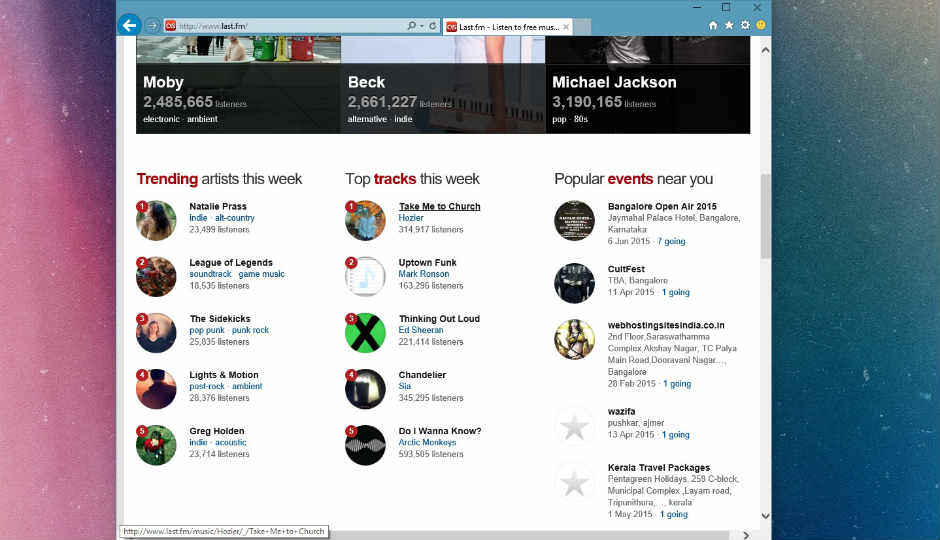Click Lights & Motion artist thumbnail

(x=156, y=389)
